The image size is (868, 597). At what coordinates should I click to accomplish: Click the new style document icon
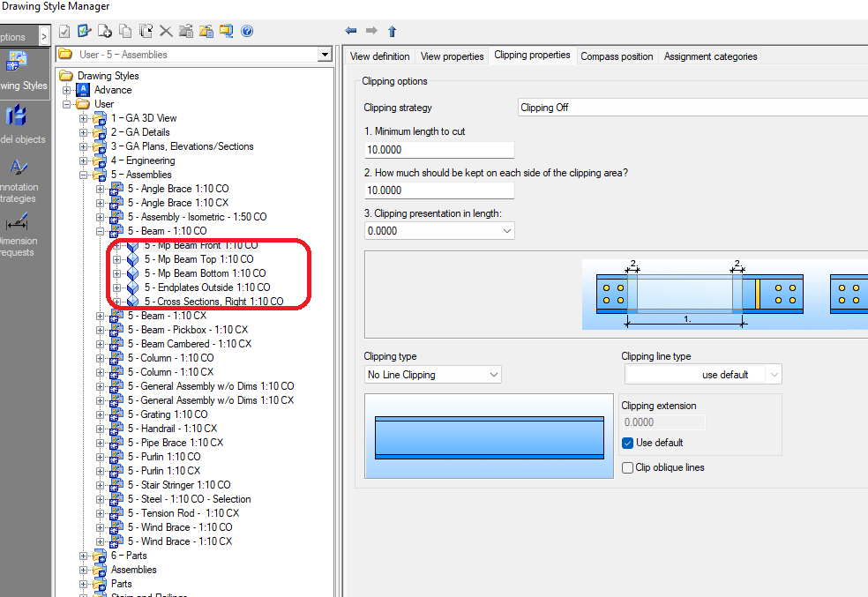click(x=105, y=31)
